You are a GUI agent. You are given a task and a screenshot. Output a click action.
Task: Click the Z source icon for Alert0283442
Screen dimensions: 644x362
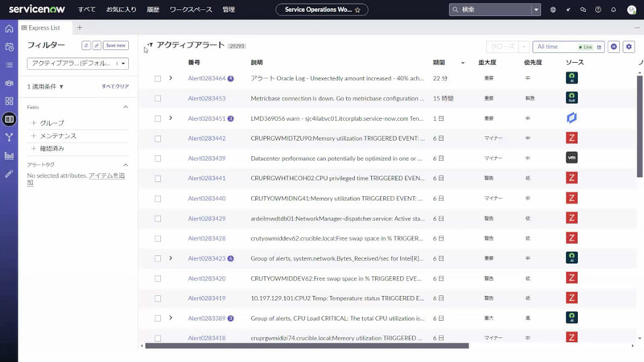[572, 138]
